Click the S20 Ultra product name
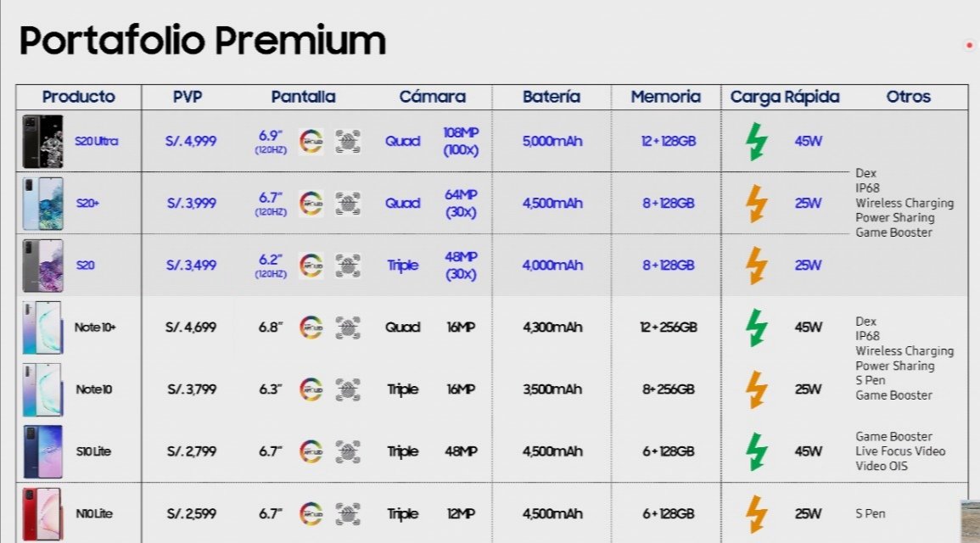Viewport: 980px width, 543px height. pos(96,141)
